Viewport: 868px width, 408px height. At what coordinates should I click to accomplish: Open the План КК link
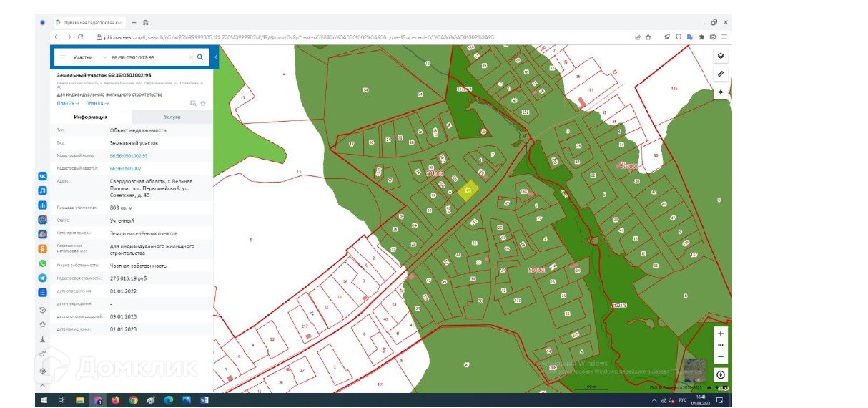[x=97, y=103]
